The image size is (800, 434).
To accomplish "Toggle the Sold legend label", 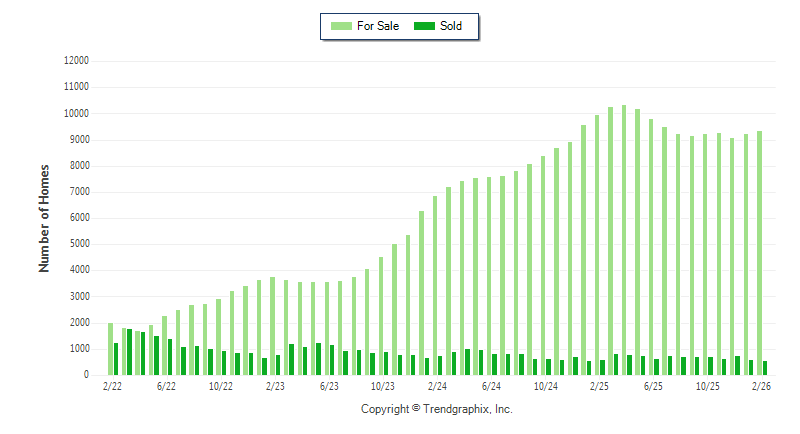I will pyautogui.click(x=451, y=26).
